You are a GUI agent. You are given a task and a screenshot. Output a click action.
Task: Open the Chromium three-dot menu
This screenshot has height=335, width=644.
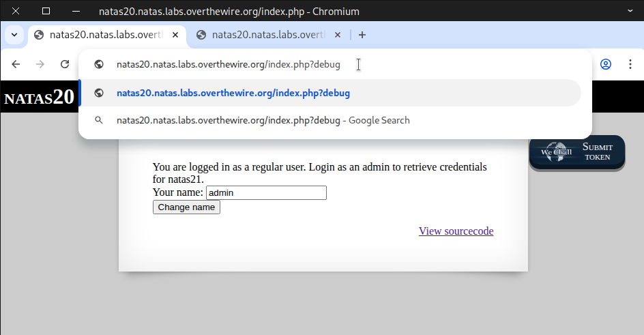[x=629, y=64]
